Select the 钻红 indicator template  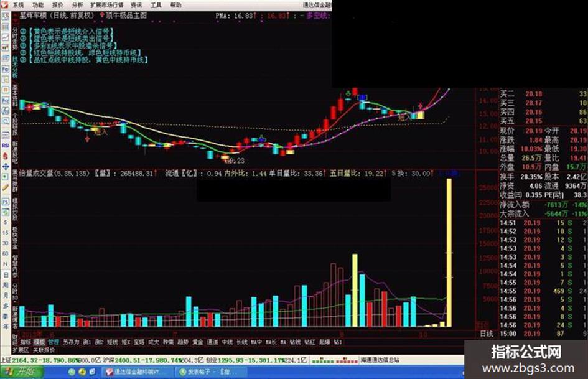pos(310,342)
